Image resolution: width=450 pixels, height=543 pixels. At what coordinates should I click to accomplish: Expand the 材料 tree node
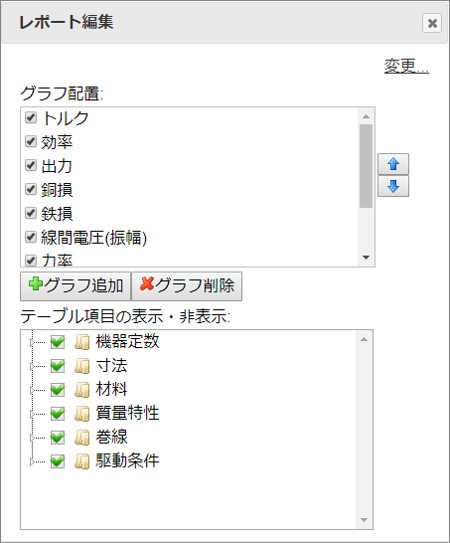pyautogui.click(x=32, y=390)
